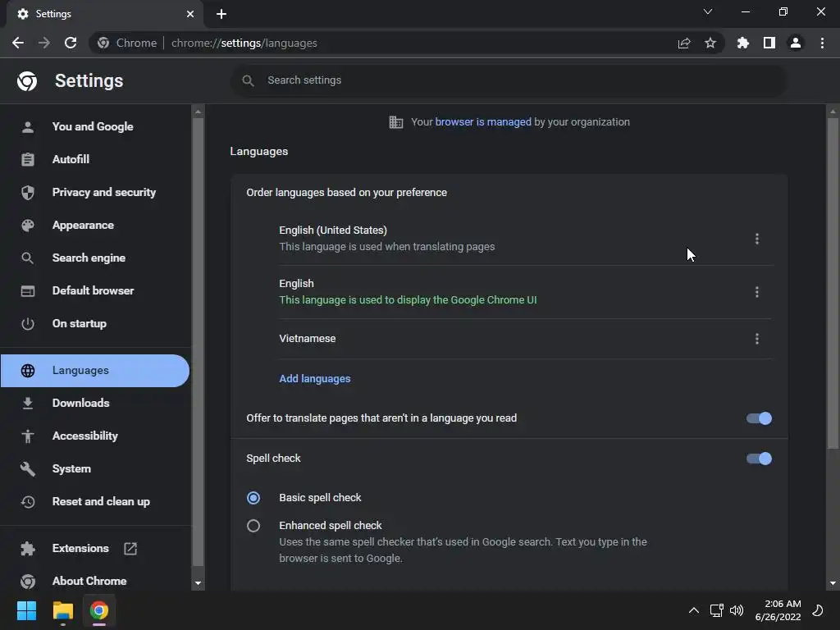Click the share page icon in address bar
Viewport: 840px width, 630px height.
(683, 43)
